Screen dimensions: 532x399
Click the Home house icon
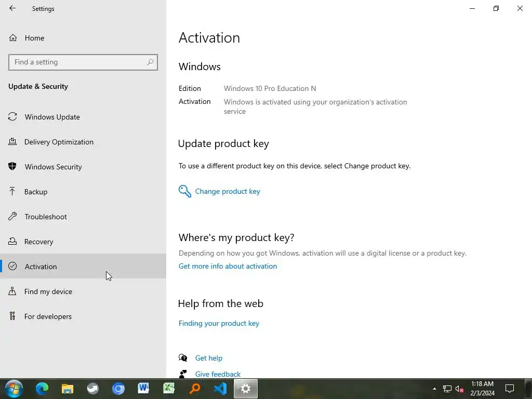[13, 37]
